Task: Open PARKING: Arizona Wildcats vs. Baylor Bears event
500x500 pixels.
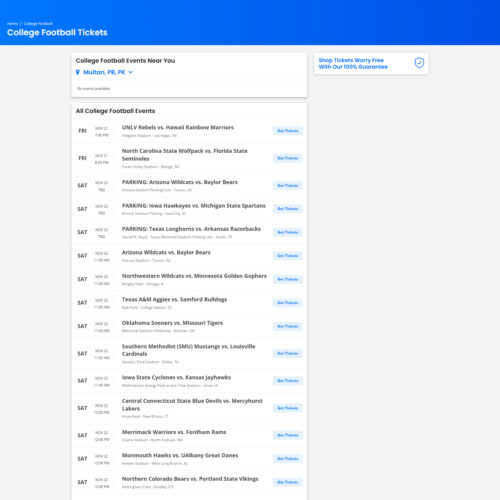Action: pos(180,182)
